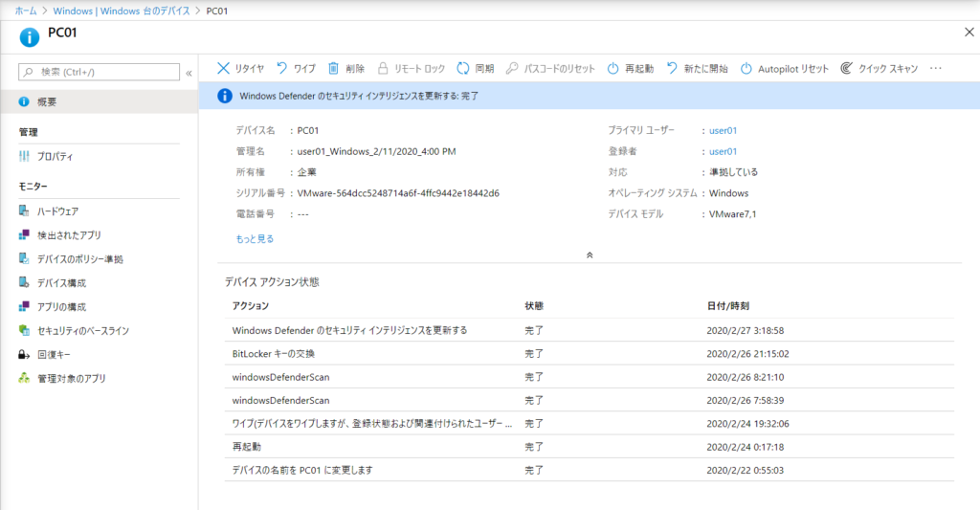
Task: Click the 新たに開始 (Fresh Start) icon
Action: tap(672, 68)
